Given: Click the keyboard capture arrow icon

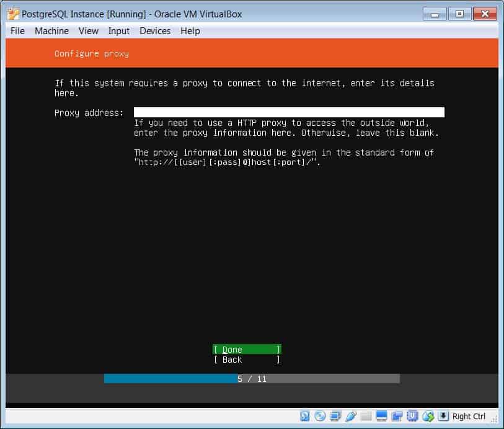Looking at the screenshot, I should click(443, 416).
